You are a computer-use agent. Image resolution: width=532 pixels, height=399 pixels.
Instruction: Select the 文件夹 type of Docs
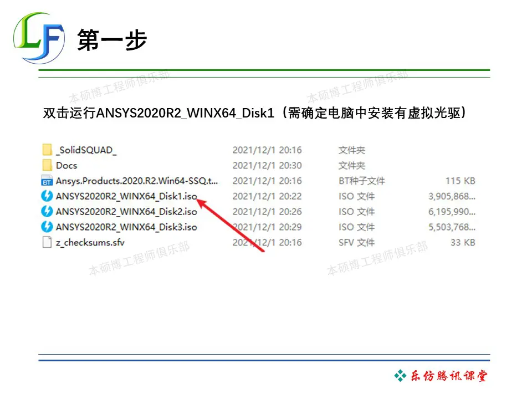352,166
